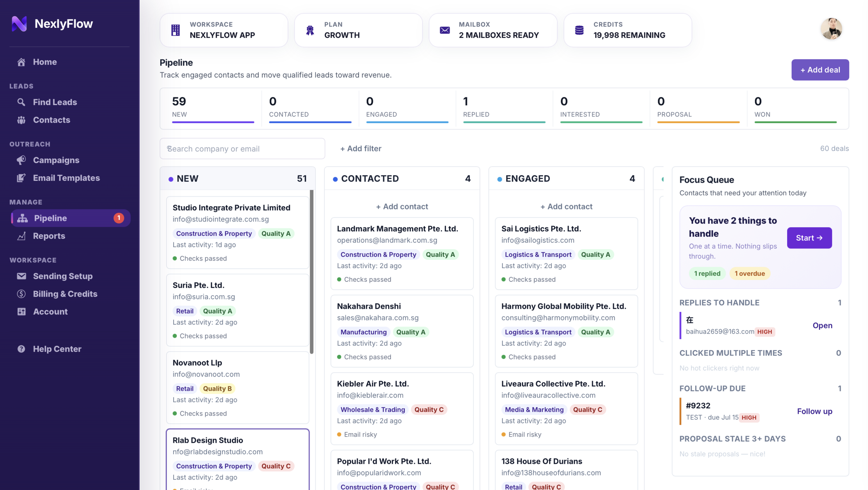This screenshot has width=868, height=490.
Task: Select the 1 REPLIED stage tab
Action: (504, 109)
